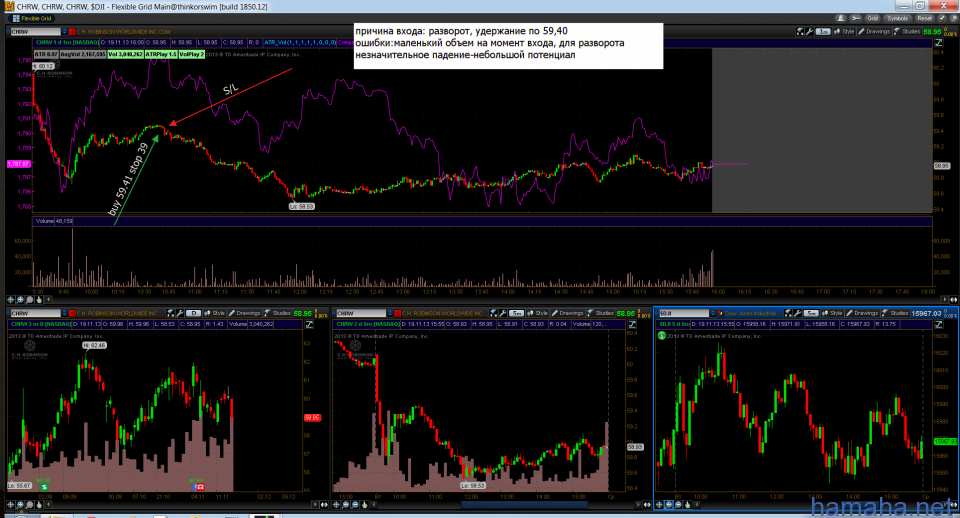This screenshot has width=960, height=518.
Task: Select the hand pointer tool below the 1m chart
Action: click(x=39, y=299)
